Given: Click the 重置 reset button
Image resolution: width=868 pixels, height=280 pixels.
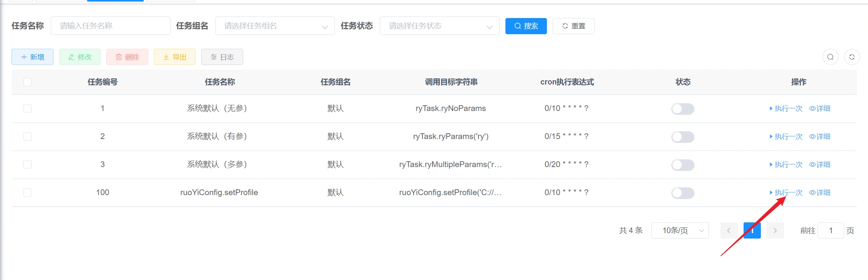Looking at the screenshot, I should 573,26.
